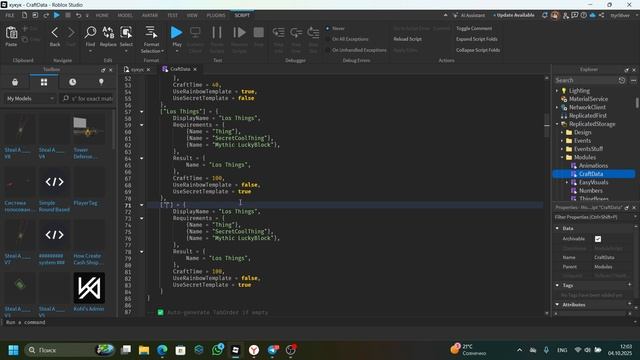The height and width of the screenshot is (360, 640).
Task: Open Toolbox recent clock tab
Action: (x=72, y=82)
